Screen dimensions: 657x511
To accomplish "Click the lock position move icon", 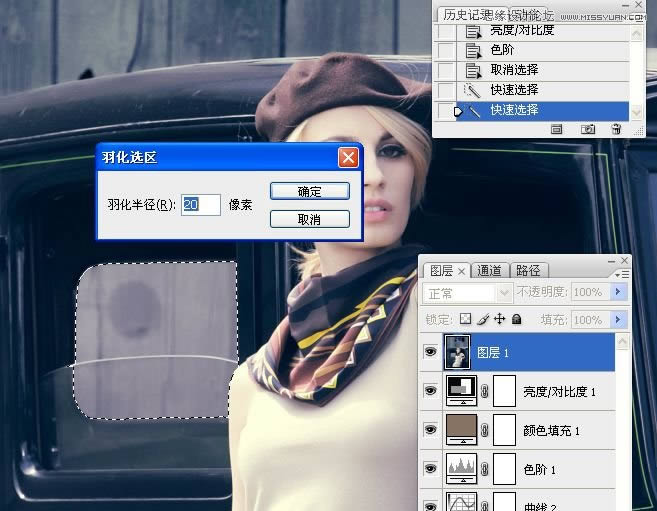I will (499, 320).
